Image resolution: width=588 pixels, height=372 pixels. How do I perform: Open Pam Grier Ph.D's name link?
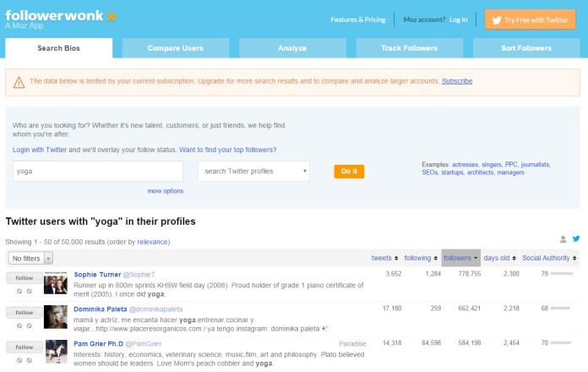pyautogui.click(x=98, y=344)
